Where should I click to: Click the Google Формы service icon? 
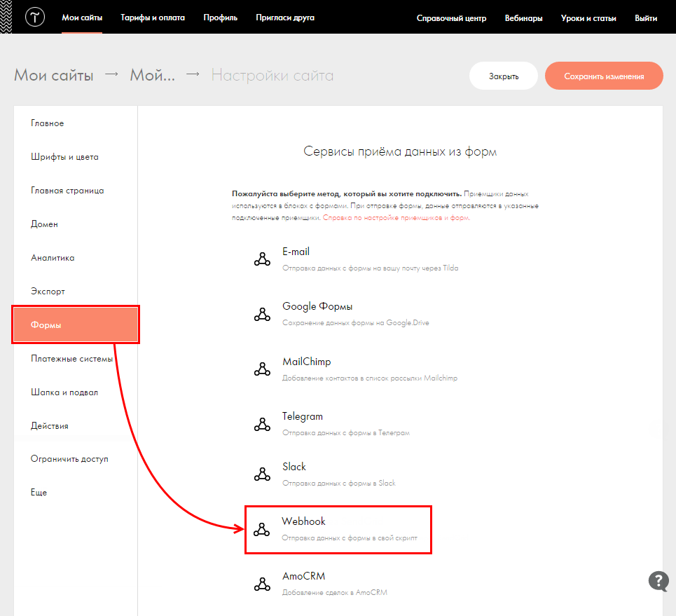[261, 314]
